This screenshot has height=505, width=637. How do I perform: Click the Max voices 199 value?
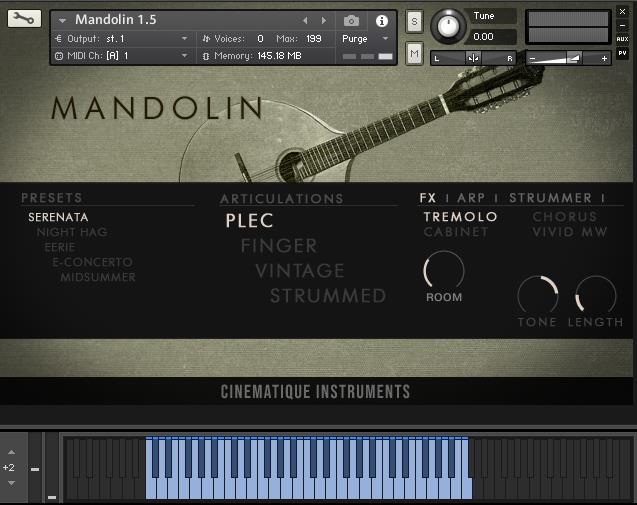(314, 39)
